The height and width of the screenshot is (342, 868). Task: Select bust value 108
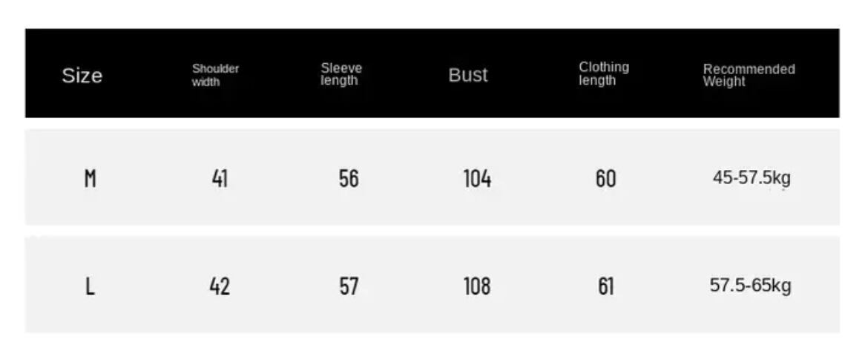coord(477,286)
